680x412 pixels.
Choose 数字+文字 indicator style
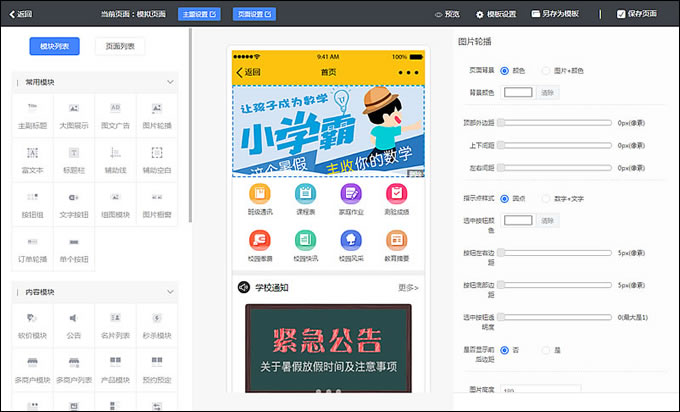546,199
